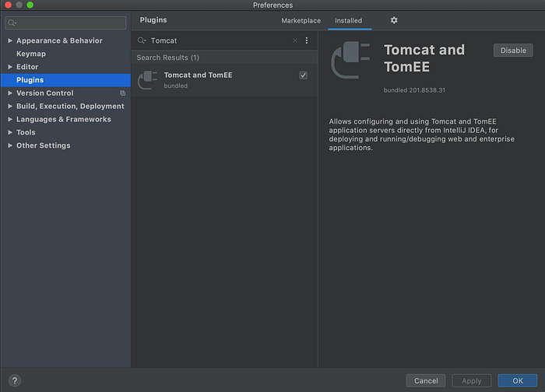Open the help question mark button

[15, 380]
